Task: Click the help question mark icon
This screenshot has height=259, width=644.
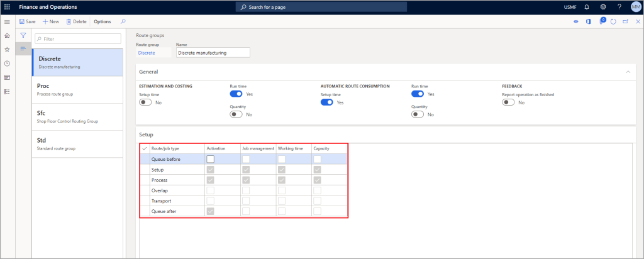Action: [619, 7]
